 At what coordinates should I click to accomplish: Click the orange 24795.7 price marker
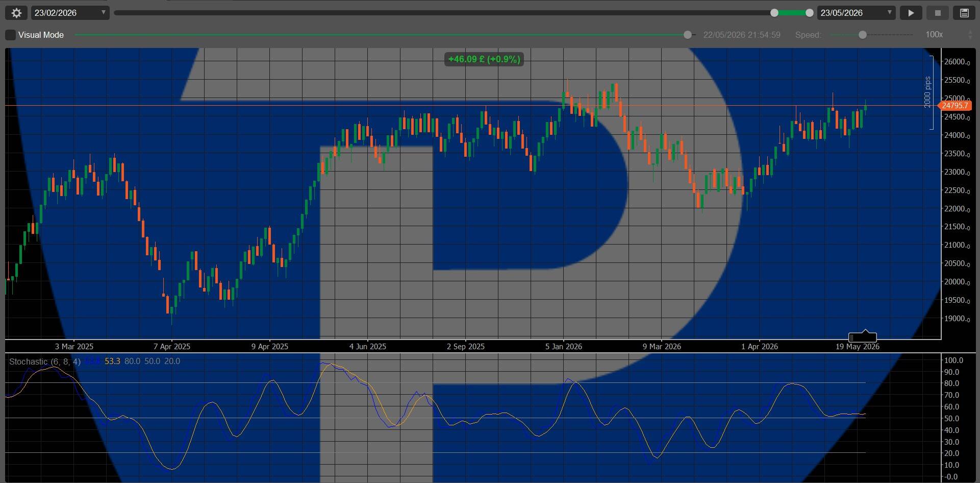pyautogui.click(x=954, y=106)
